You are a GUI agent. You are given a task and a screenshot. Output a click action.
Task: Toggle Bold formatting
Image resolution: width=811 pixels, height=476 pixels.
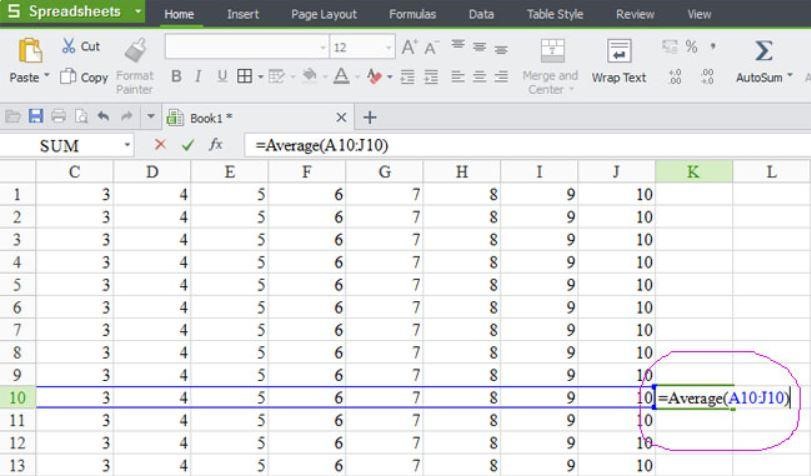click(x=176, y=77)
